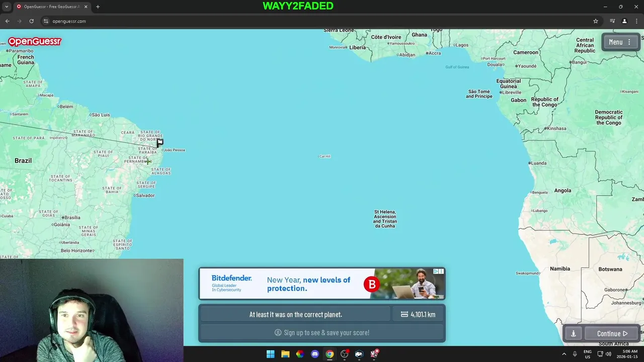
Task: Click the AdChoices info icon on ad
Action: coord(436,271)
